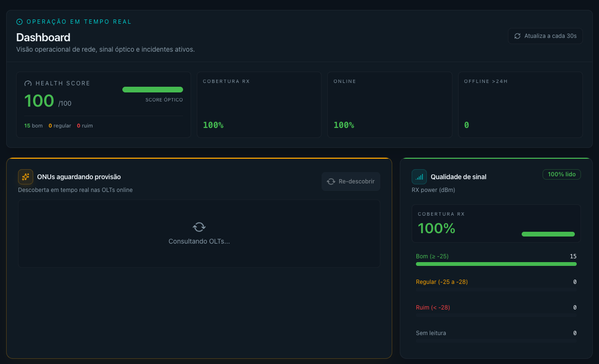
Task: Click the refresh icon in the 30s update badge
Action: pyautogui.click(x=517, y=36)
